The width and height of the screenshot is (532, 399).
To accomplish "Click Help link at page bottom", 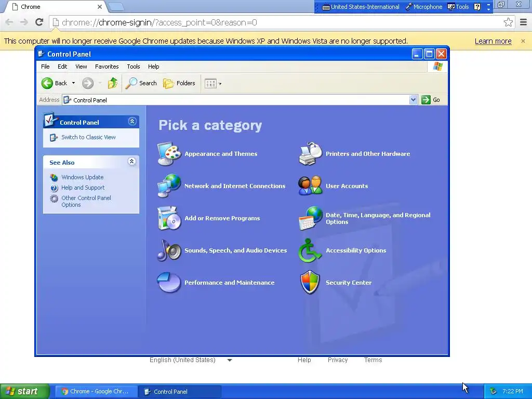I will 304,360.
